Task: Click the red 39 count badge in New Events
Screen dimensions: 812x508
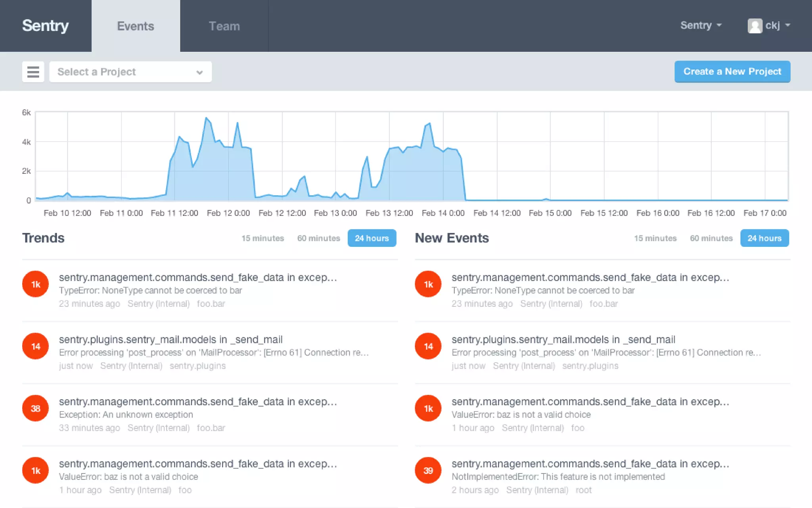Action: point(428,470)
